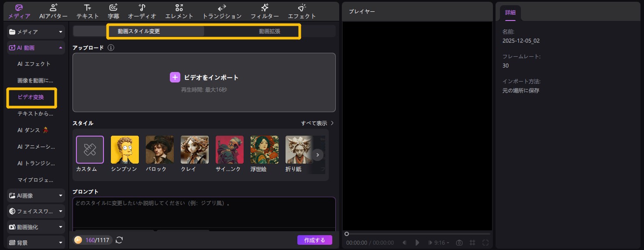The width and height of the screenshot is (644, 250).
Task: Expand the 背景 sidebar section
Action: 36,243
